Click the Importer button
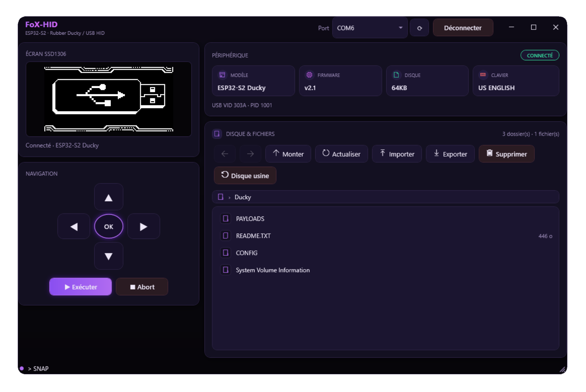 pyautogui.click(x=397, y=154)
